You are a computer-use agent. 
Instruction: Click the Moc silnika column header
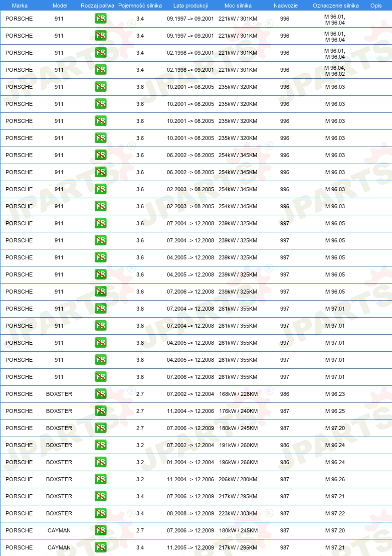(238, 6)
